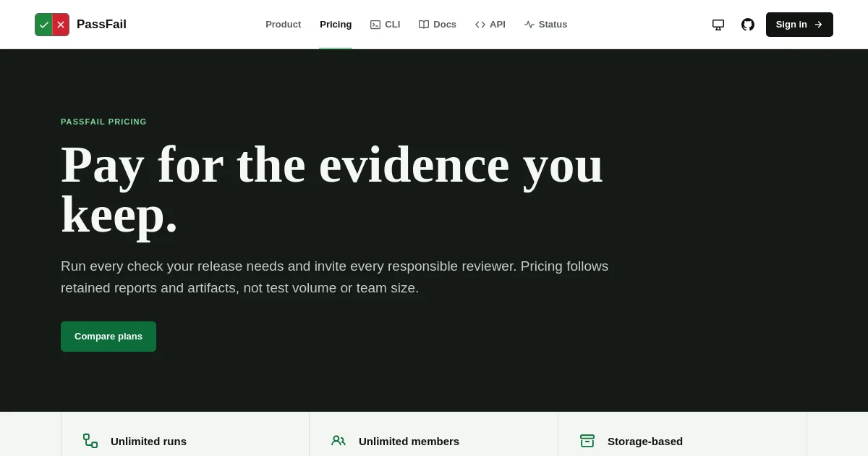
Task: Click the Sign in button
Action: coord(799,25)
